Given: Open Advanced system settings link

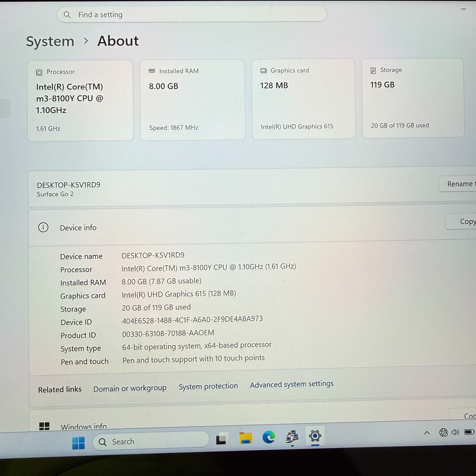Looking at the screenshot, I should tap(292, 384).
